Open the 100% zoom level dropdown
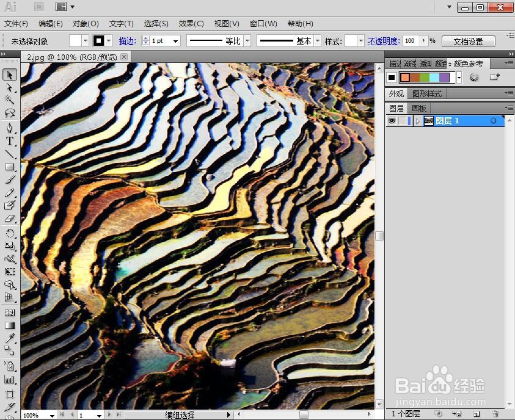This screenshot has height=420, width=515. pyautogui.click(x=52, y=415)
